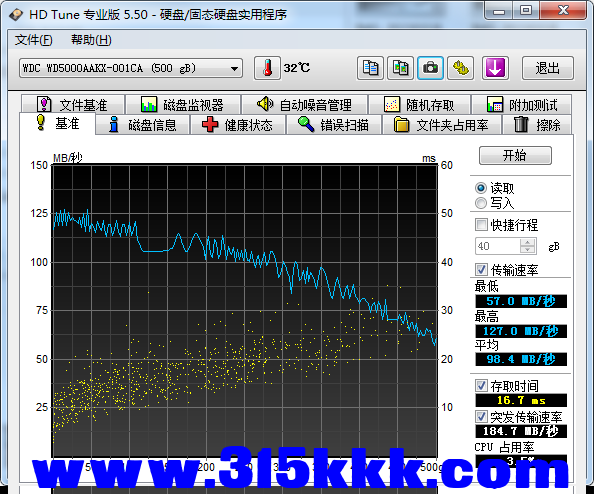The image size is (594, 494).
Task: Increase the 40 gB spinner value
Action: [x=527, y=242]
